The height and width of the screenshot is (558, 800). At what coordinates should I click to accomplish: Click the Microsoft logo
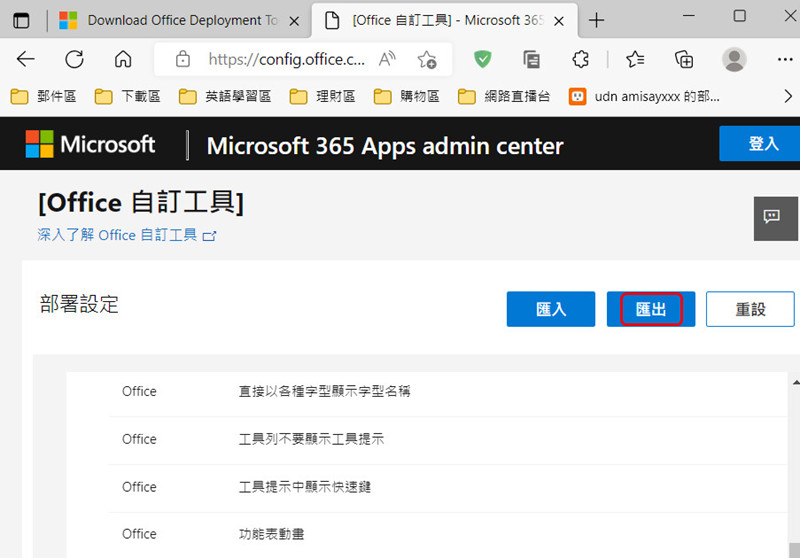pos(90,144)
